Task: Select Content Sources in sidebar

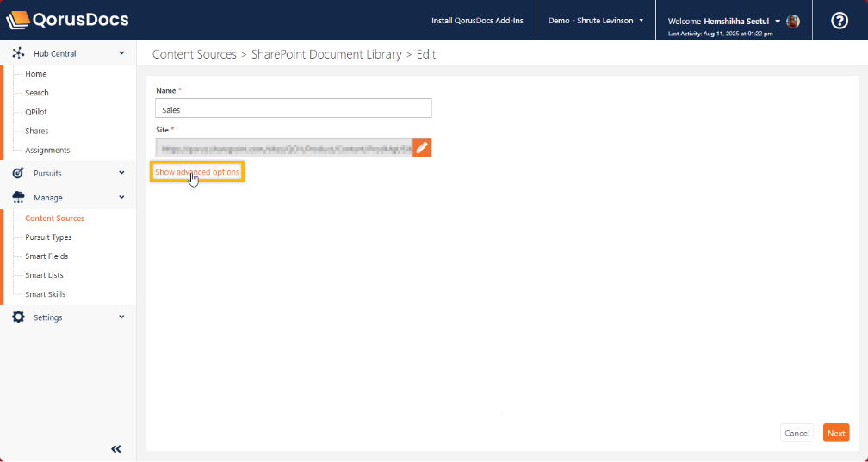Action: pos(55,218)
